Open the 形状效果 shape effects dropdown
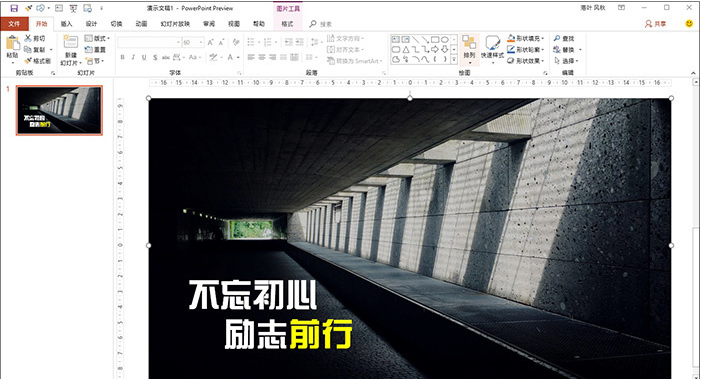This screenshot has width=701, height=379. point(526,61)
